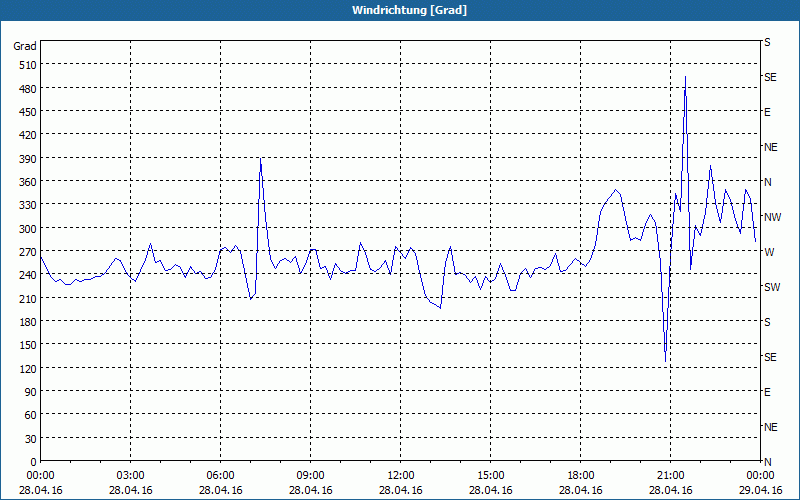Click the 09:00 time label

[310, 476]
